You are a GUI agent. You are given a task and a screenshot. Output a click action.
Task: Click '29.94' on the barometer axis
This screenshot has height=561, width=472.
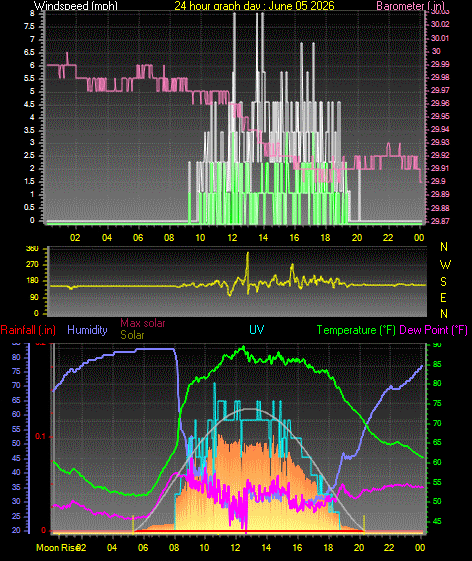pyautogui.click(x=440, y=129)
